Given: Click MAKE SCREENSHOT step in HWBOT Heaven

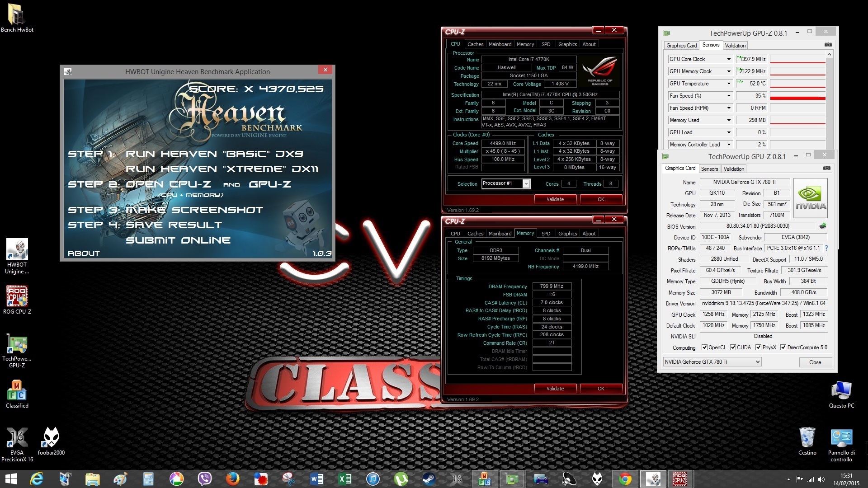Looking at the screenshot, I should click(194, 210).
